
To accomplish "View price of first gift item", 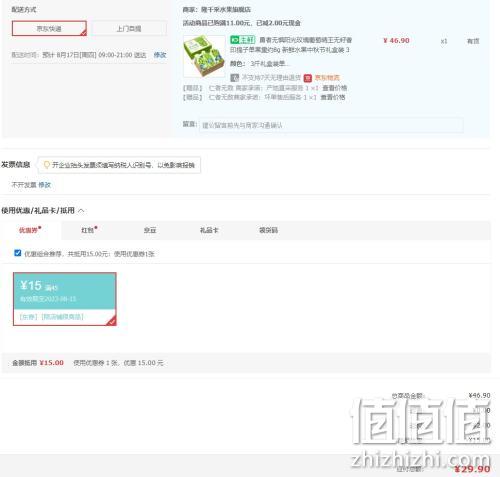I will [x=334, y=88].
